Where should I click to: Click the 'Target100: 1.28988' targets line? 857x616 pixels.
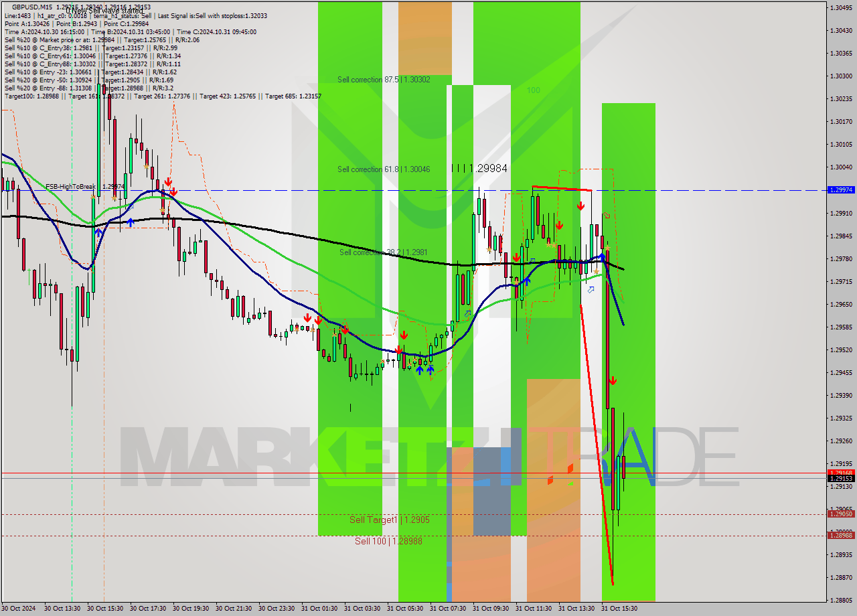[x=163, y=96]
